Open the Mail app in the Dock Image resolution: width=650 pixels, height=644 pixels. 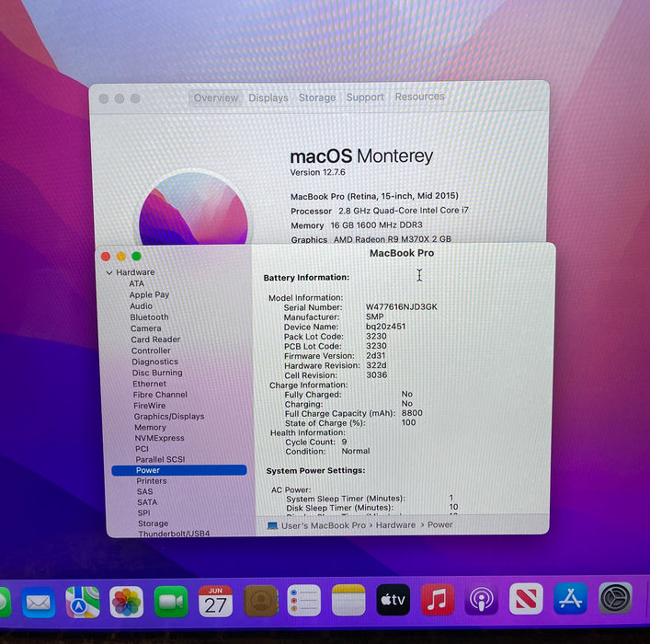38,603
